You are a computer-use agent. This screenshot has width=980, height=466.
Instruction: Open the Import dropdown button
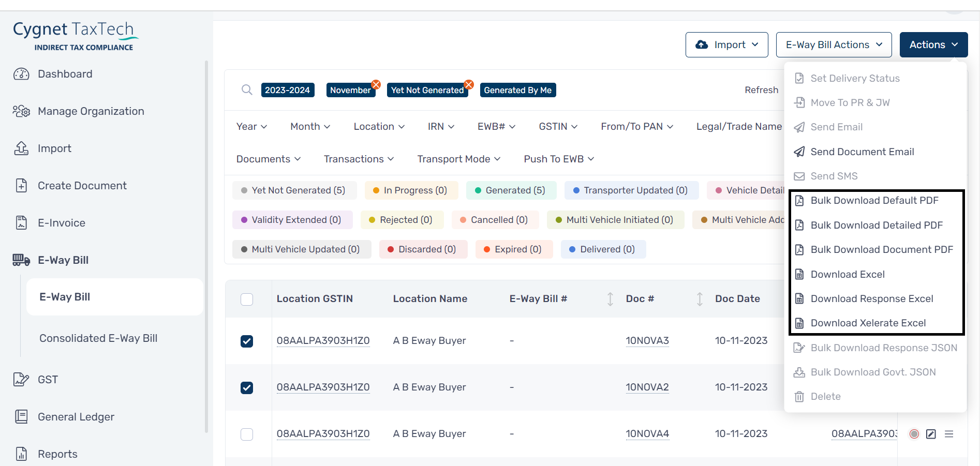pyautogui.click(x=727, y=44)
